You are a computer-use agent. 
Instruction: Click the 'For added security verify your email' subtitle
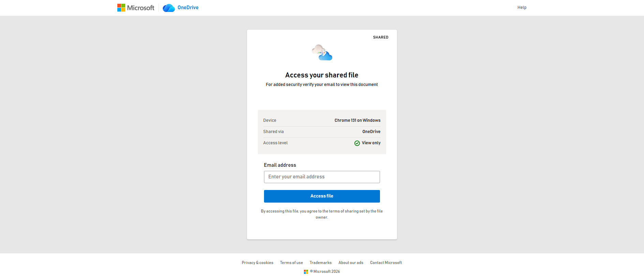tap(322, 85)
